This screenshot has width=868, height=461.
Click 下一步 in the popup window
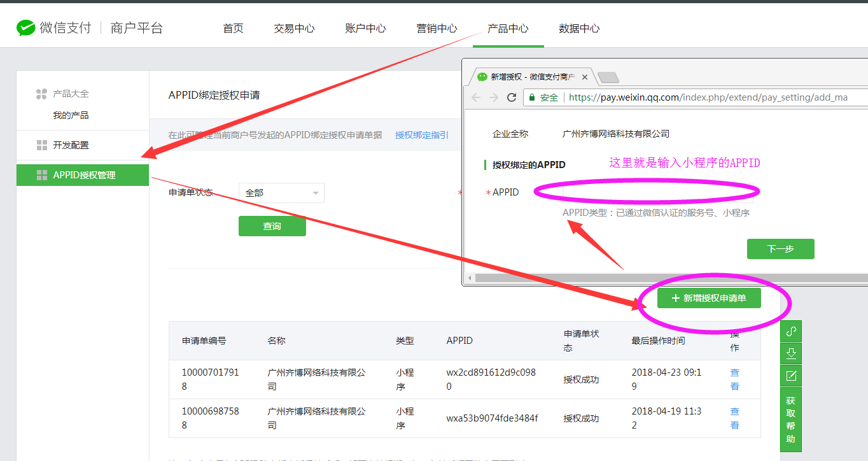pyautogui.click(x=780, y=249)
